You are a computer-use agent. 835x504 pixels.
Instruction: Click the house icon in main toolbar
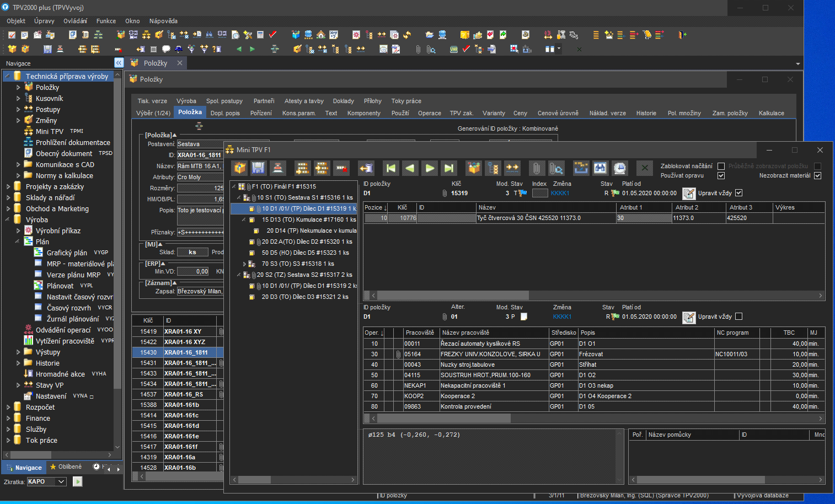[x=321, y=35]
